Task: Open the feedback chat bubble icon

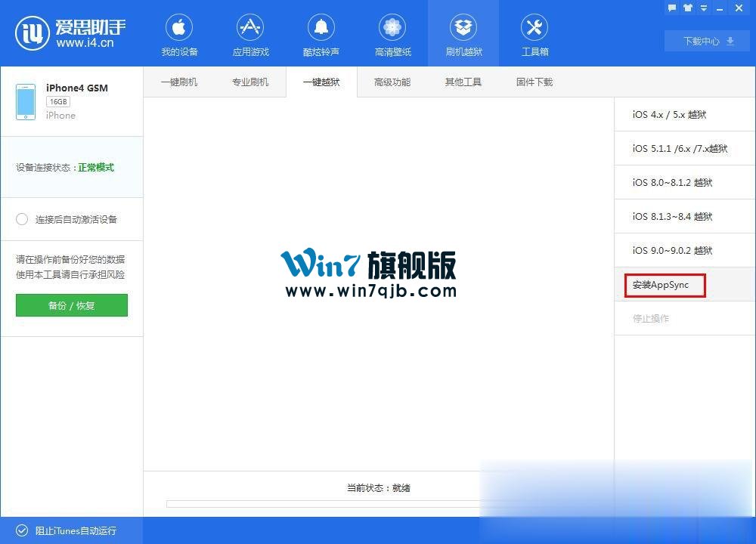Action: (x=672, y=8)
